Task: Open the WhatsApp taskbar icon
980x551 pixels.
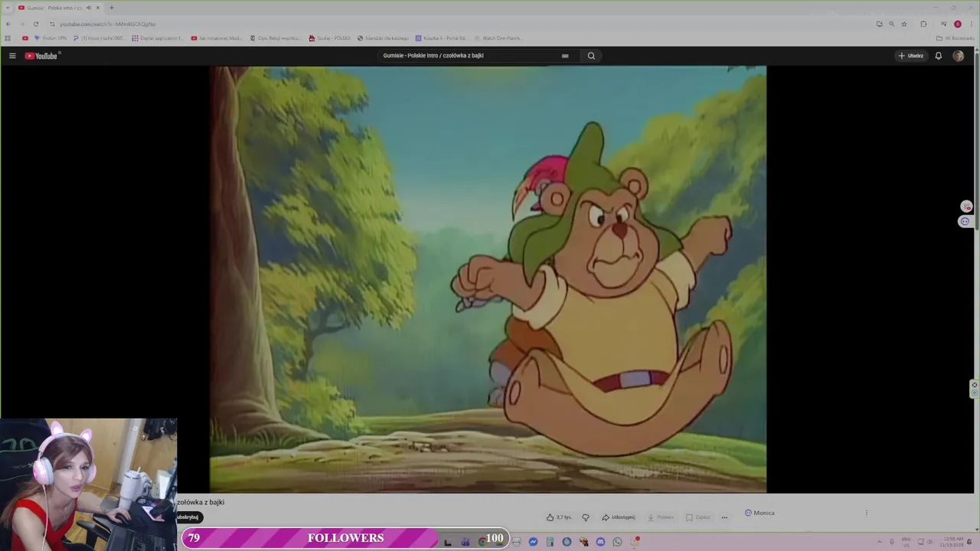Action: tap(617, 542)
